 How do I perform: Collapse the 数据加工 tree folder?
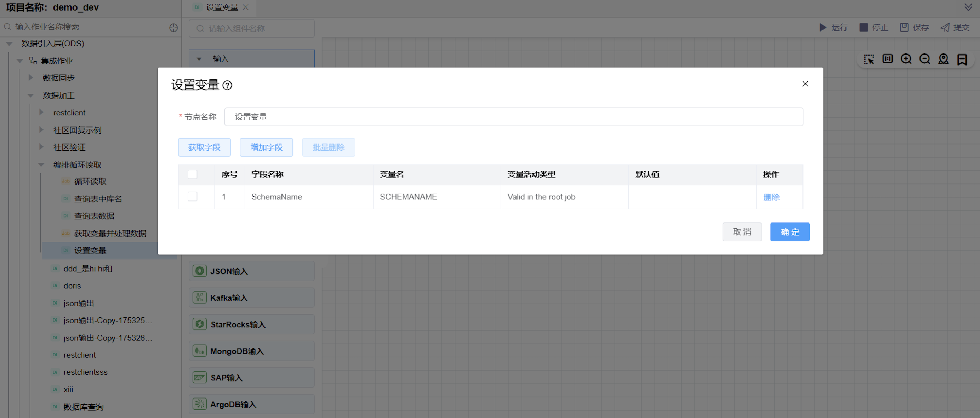click(31, 96)
